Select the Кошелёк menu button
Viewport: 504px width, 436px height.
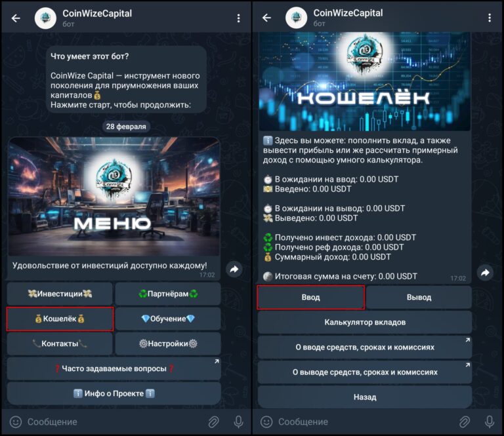point(60,319)
